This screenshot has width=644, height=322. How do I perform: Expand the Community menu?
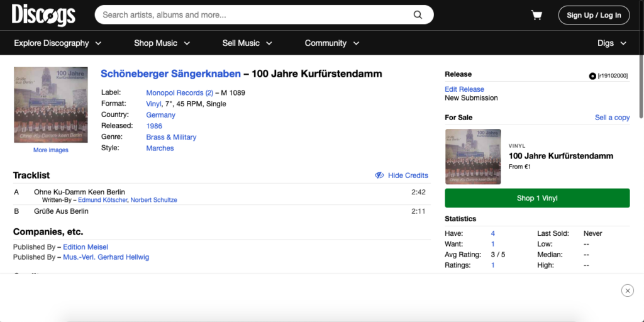tap(332, 43)
